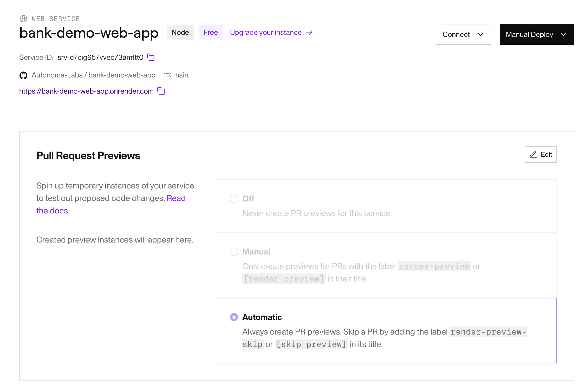The image size is (585, 392).
Task: Click the globe Web Service icon
Action: (x=23, y=19)
